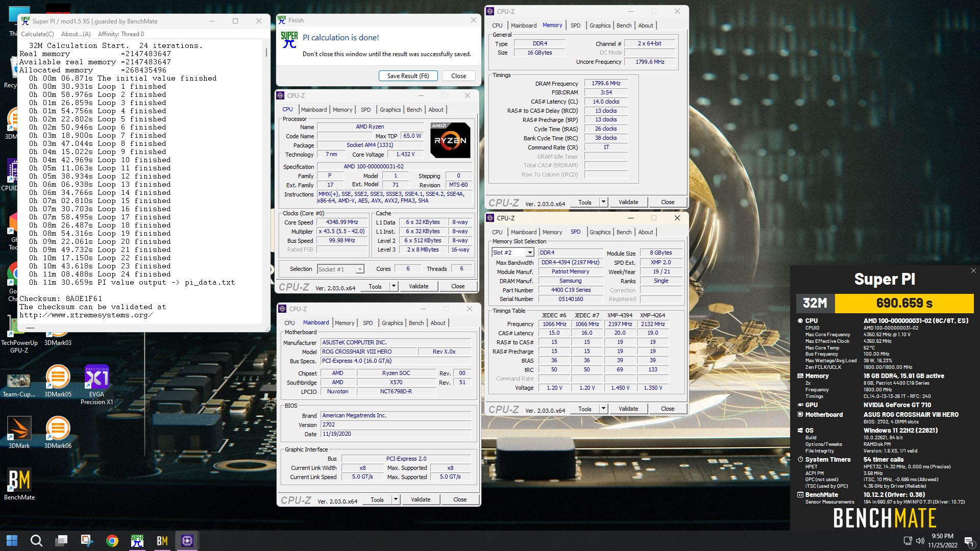Image resolution: width=980 pixels, height=551 pixels.
Task: Click Save Result (F6) button
Action: (408, 76)
